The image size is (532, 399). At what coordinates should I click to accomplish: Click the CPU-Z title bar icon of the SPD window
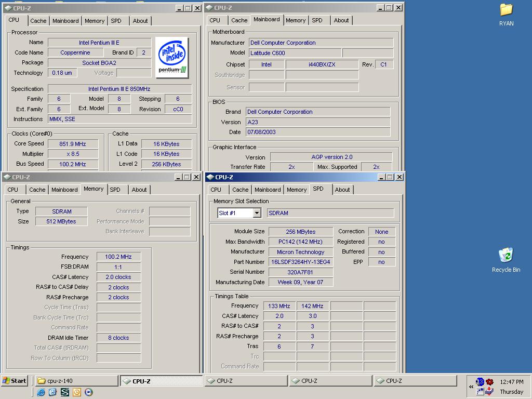pos(210,177)
